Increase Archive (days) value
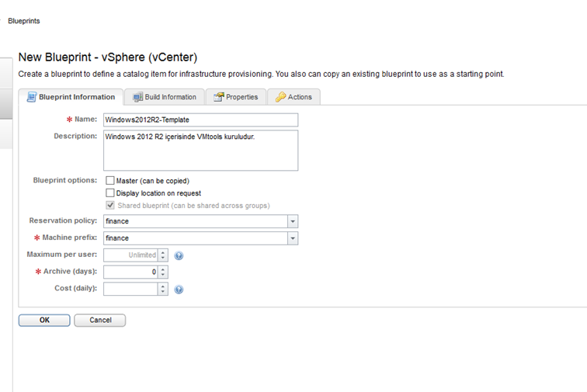Viewport: 587px width, 392px height. [163, 269]
